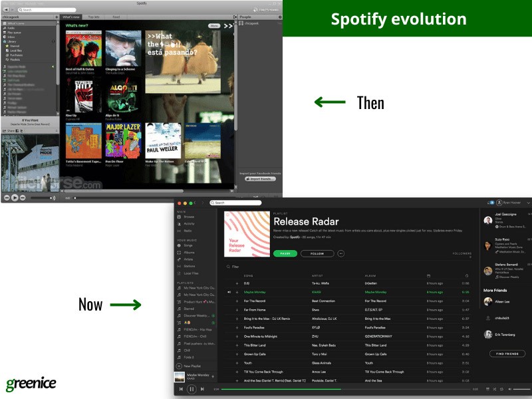Open the account dropdown chevron beside Ryan Hoover

[528, 203]
